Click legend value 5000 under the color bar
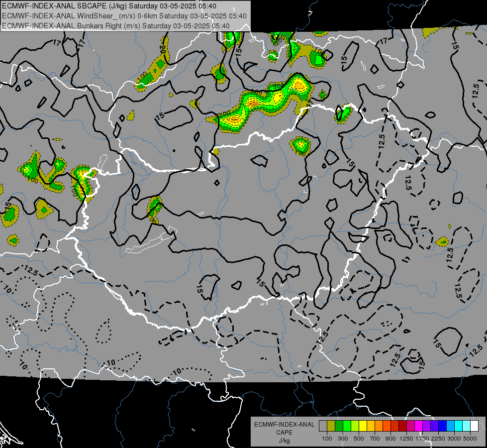This screenshot has height=448, width=487. click(470, 439)
